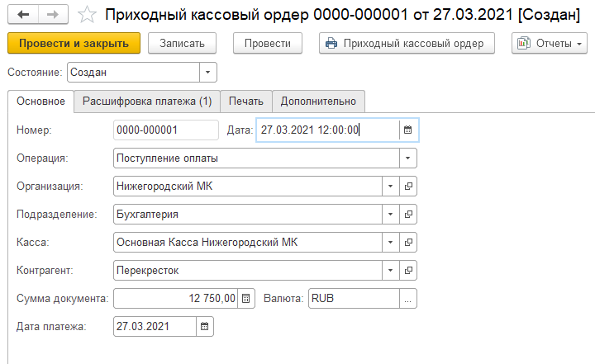Print via Приходный кассовый ордер button
Viewport: 595px width, 364px height.
(407, 43)
